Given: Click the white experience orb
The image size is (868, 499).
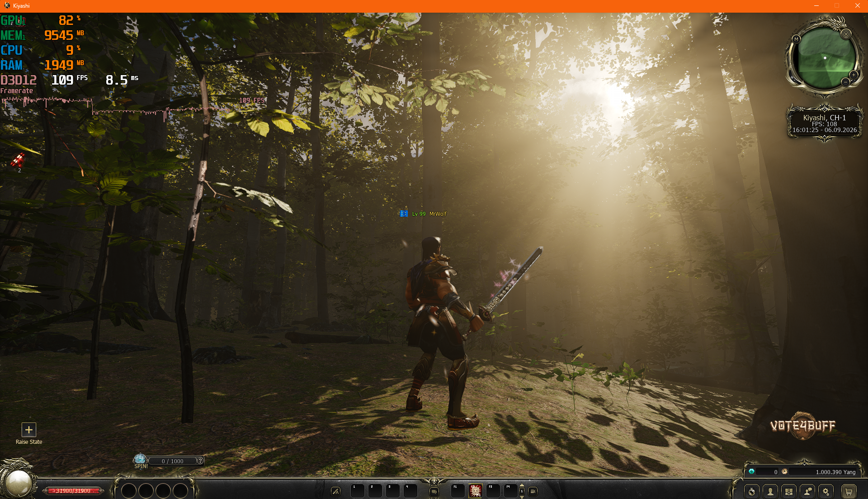Looking at the screenshot, I should tap(18, 483).
